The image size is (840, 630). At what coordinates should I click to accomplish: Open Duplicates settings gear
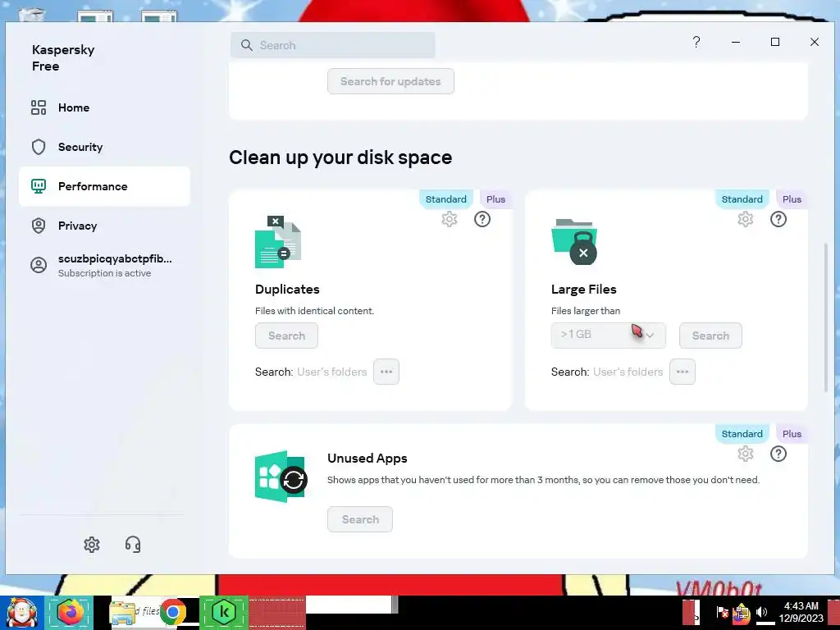point(450,219)
